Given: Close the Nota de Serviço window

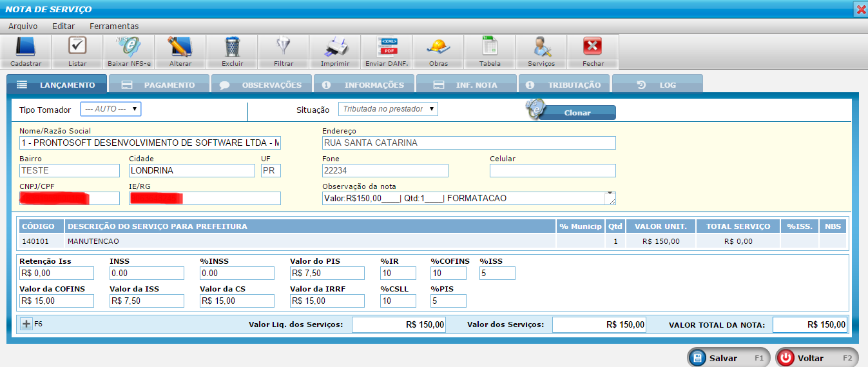Looking at the screenshot, I should coord(860,9).
